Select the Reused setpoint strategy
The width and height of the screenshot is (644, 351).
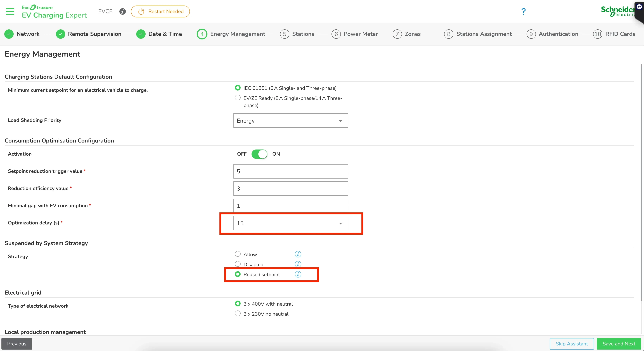(x=238, y=274)
